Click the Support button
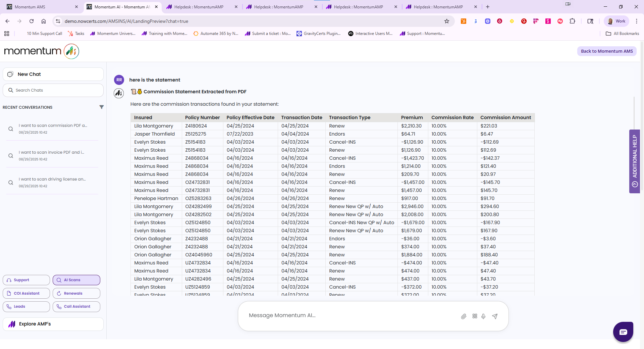The width and height of the screenshot is (644, 349). (26, 280)
